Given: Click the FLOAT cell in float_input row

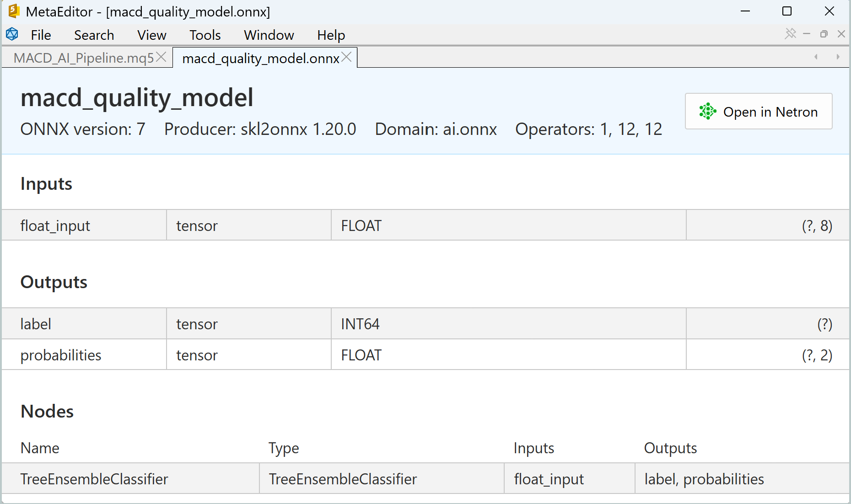Looking at the screenshot, I should coord(509,225).
